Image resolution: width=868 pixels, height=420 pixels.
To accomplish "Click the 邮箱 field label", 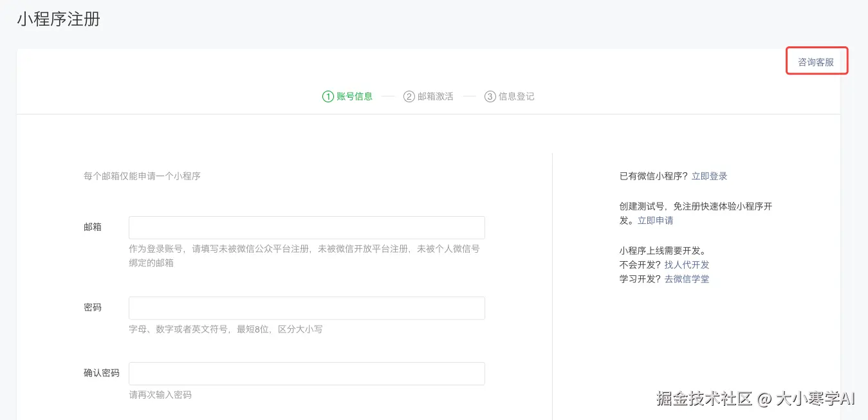I will coord(93,227).
